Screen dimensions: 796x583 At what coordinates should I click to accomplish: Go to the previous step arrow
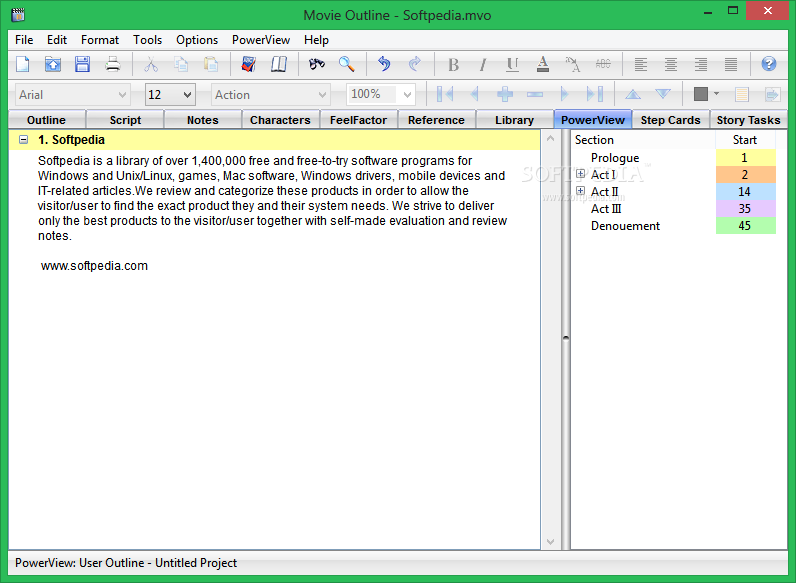(475, 94)
